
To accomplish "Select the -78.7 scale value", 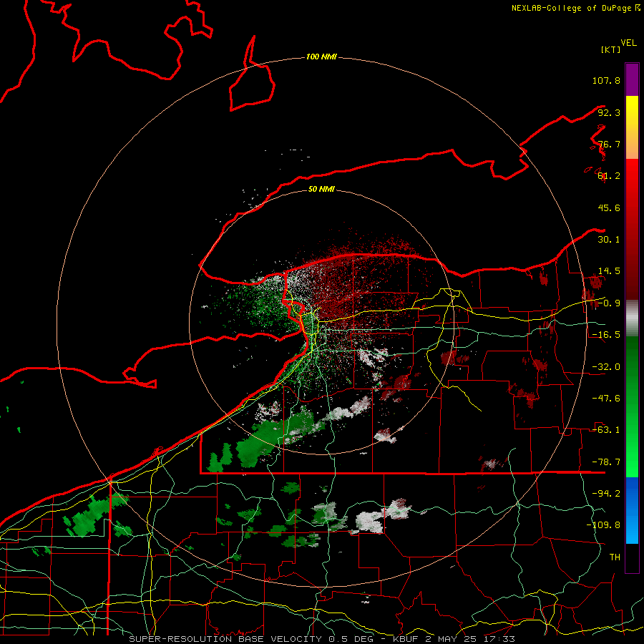I will [x=606, y=462].
